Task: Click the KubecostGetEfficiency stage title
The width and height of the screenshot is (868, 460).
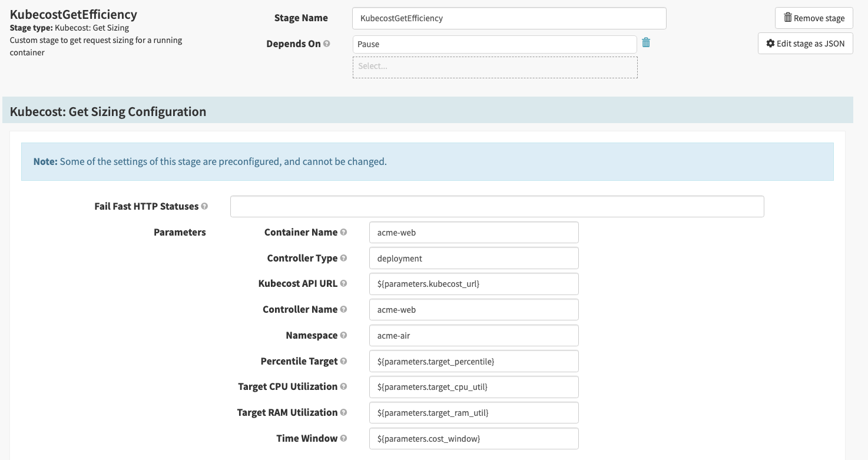Action: coord(74,15)
